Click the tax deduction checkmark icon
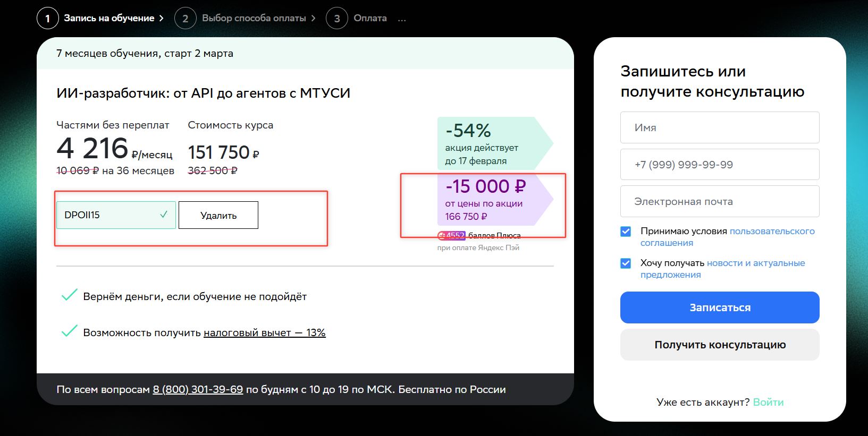Viewport: 868px width, 436px height. pyautogui.click(x=70, y=332)
